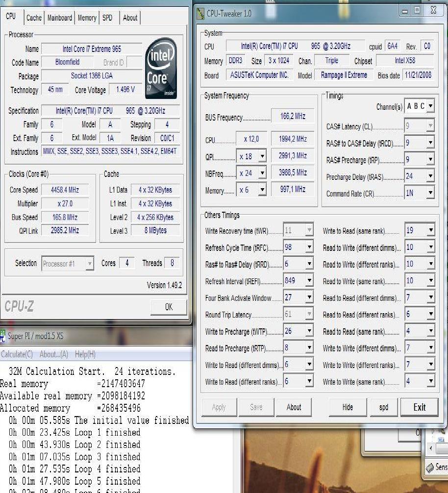
Task: Open the Processor #1 selection dropdown
Action: (90, 264)
